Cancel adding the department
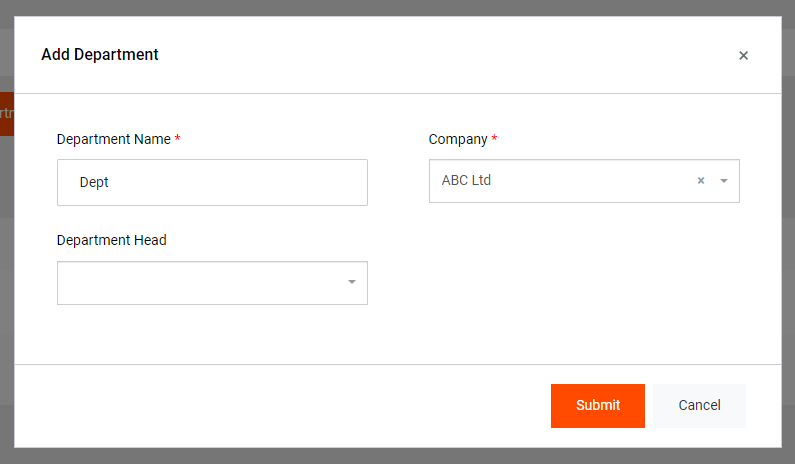 pyautogui.click(x=699, y=405)
